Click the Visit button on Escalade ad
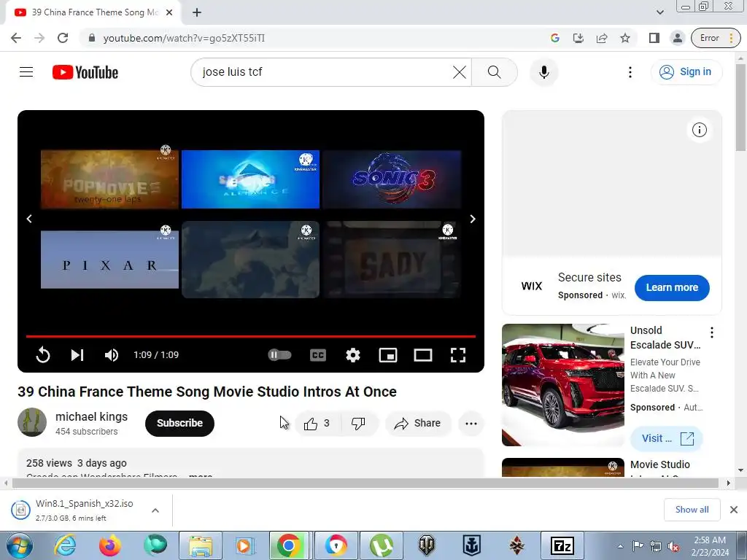The image size is (747, 560). tap(667, 438)
